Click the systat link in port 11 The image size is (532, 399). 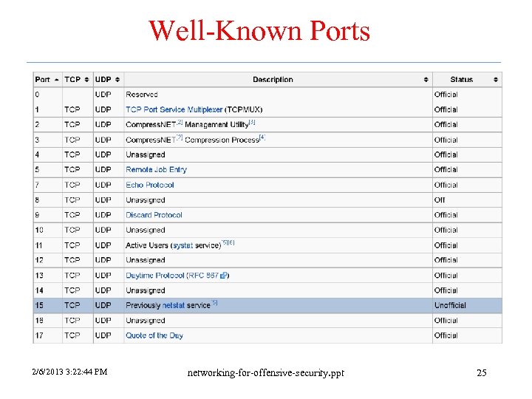(x=183, y=245)
